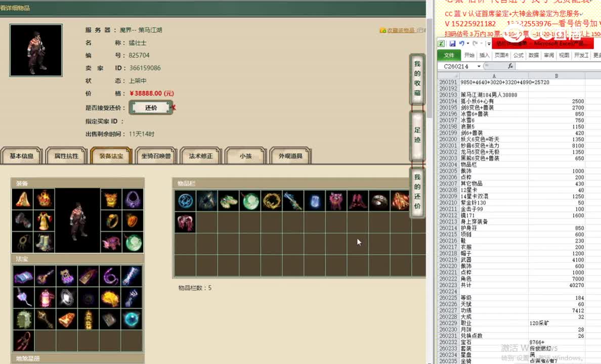Select cell containing 40270 total
601x364 pixels.
[x=556, y=285]
